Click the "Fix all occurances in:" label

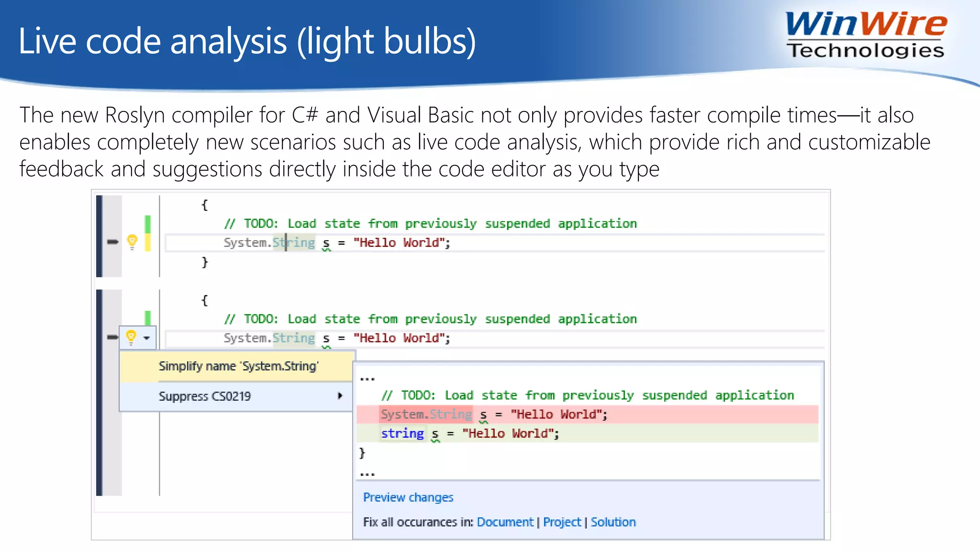pos(418,522)
